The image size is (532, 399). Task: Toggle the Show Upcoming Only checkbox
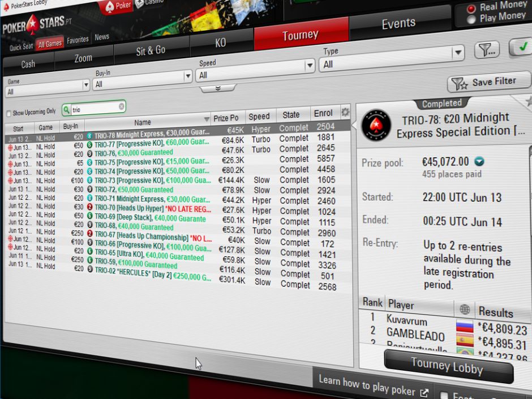point(9,114)
